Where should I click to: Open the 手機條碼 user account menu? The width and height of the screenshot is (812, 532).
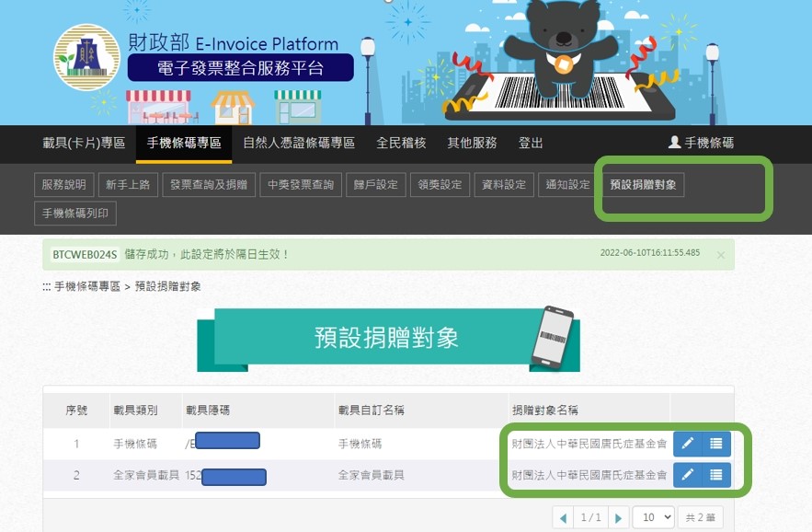click(701, 143)
